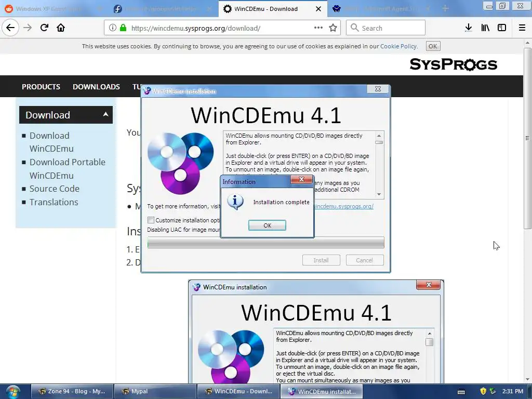The width and height of the screenshot is (532, 399).
Task: Open the Downloads arrow icon in toolbar
Action: pos(468,28)
